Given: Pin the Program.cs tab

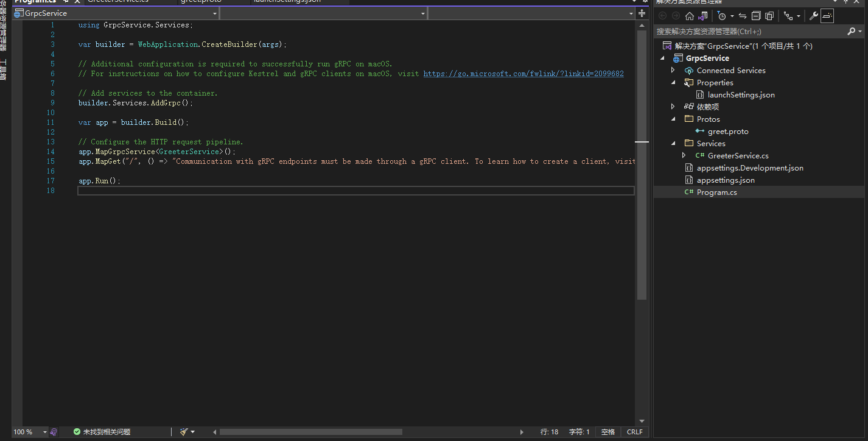Looking at the screenshot, I should tap(66, 2).
